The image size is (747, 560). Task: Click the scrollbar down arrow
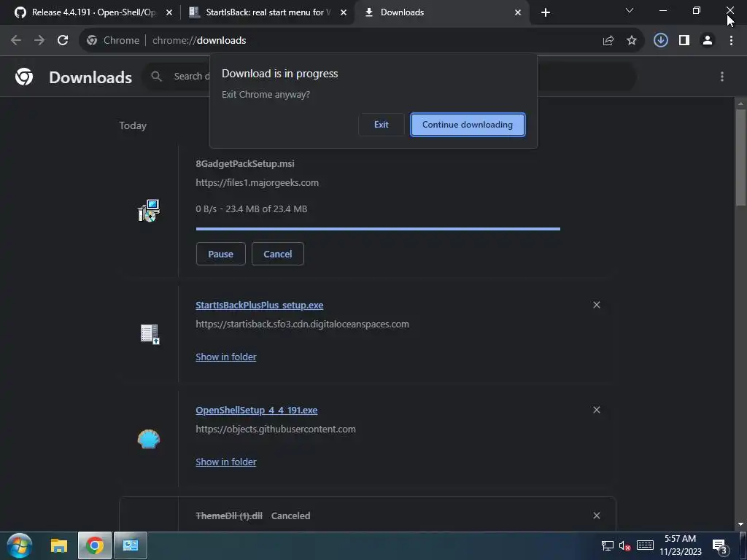coord(740,524)
